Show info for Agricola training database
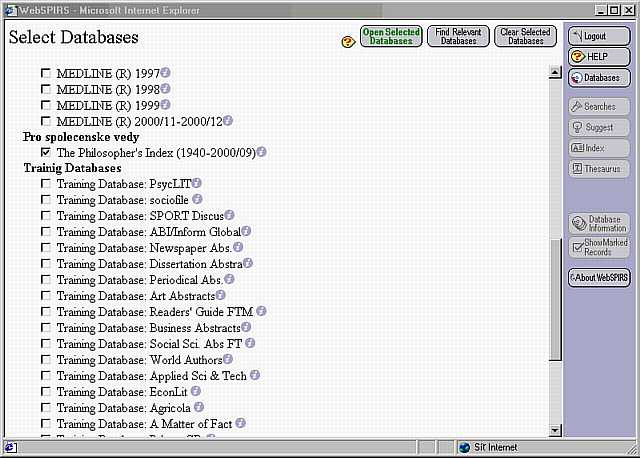Viewport: 640px width, 458px height. (199, 407)
